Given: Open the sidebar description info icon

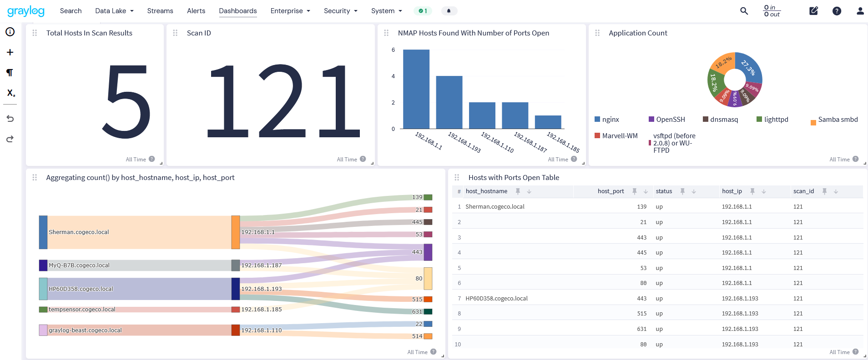Looking at the screenshot, I should point(10,32).
